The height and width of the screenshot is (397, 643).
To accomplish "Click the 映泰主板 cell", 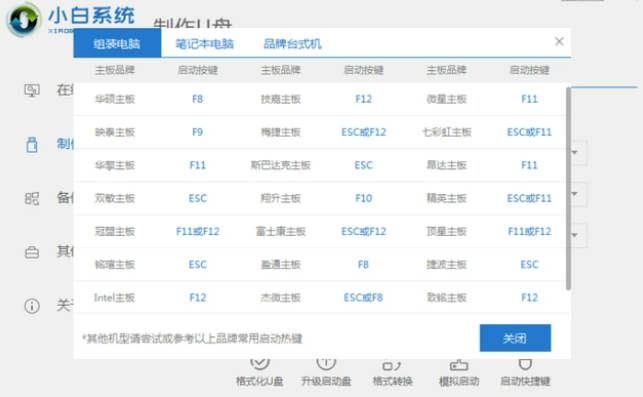I will [x=115, y=132].
